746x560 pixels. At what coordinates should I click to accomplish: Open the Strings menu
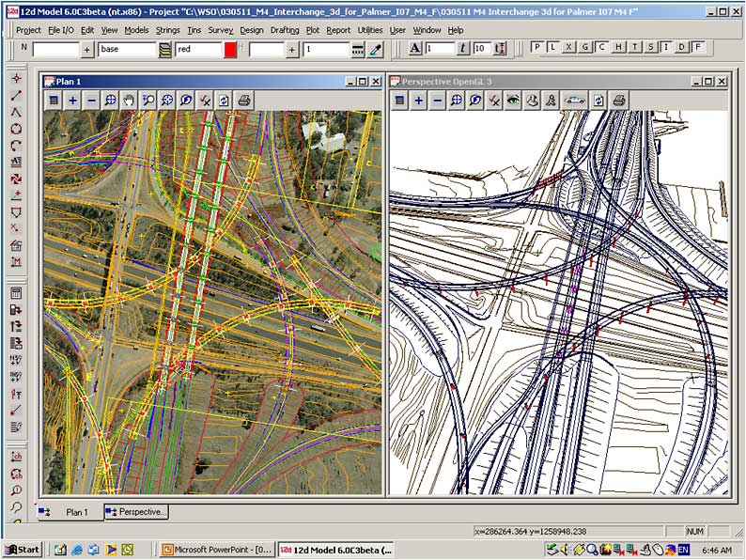coord(168,30)
